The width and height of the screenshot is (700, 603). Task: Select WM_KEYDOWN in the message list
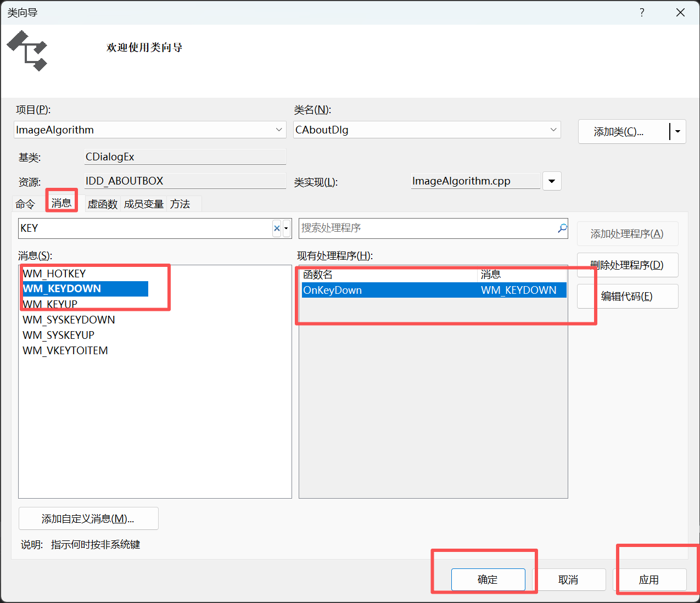pos(85,289)
